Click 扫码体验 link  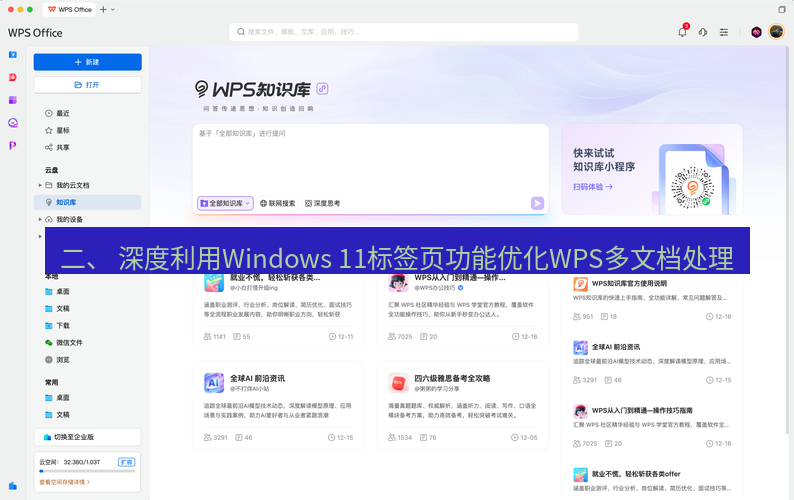pyautogui.click(x=593, y=186)
